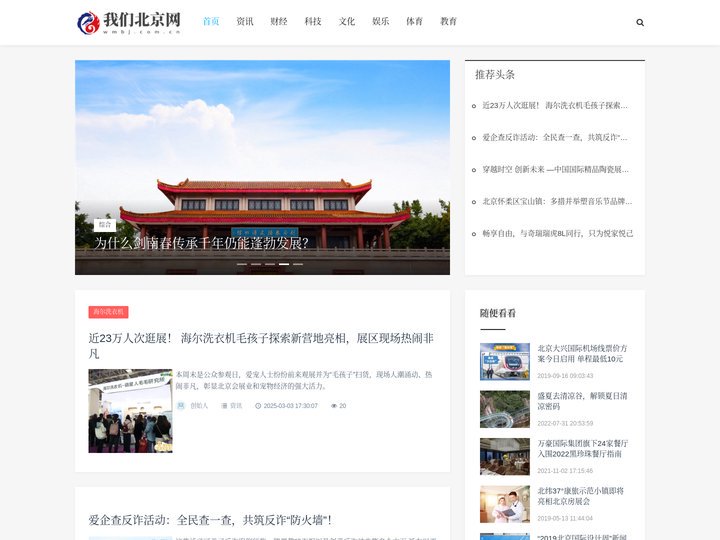Click the date 2019-09-16 09:03:43
This screenshot has width=720, height=540.
pyautogui.click(x=565, y=376)
